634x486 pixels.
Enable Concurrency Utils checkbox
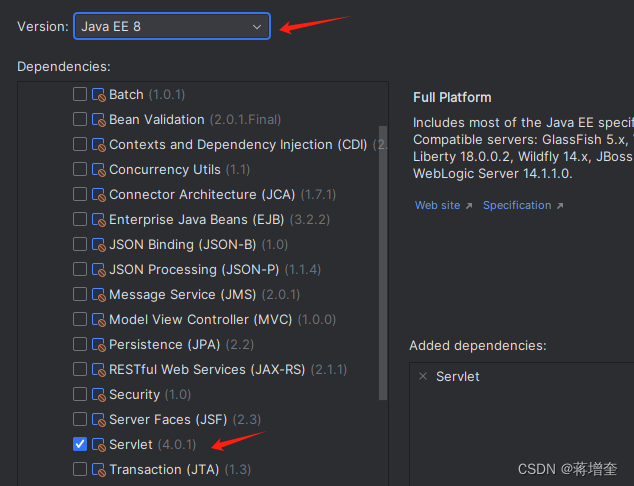(80, 169)
